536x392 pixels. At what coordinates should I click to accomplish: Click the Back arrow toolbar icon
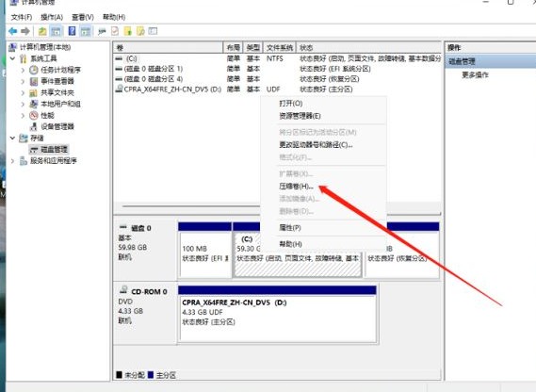tap(13, 31)
